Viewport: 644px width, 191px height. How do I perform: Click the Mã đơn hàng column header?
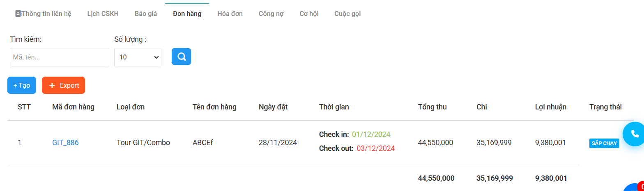click(x=74, y=107)
